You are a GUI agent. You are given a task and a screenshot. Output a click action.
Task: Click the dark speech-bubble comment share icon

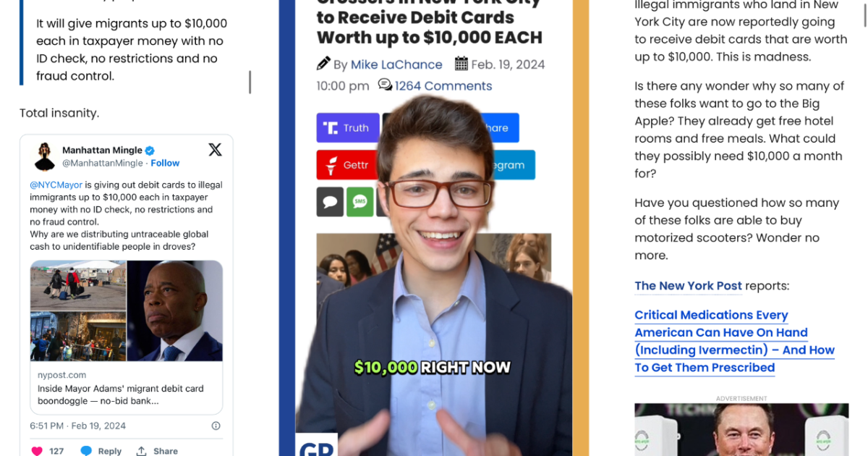330,202
